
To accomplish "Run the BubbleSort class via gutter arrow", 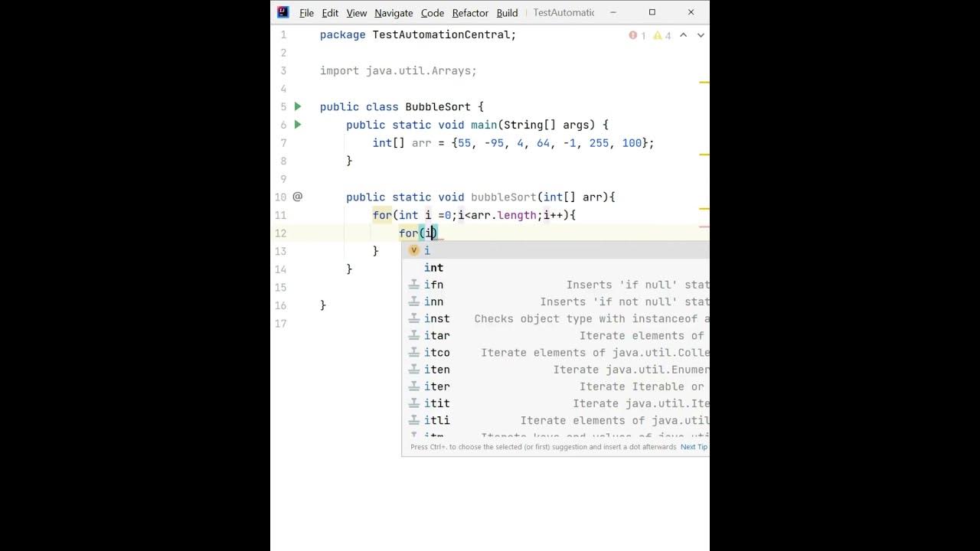I will coord(298,106).
